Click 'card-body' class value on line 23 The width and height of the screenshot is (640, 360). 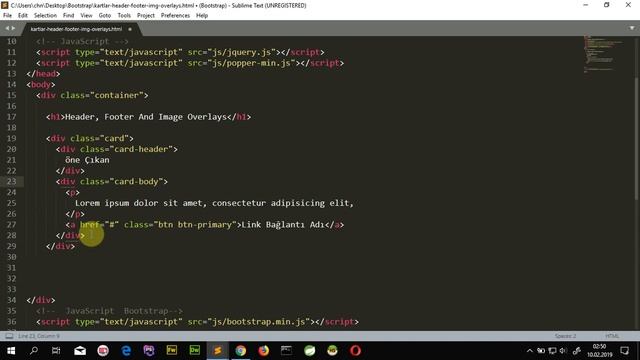pos(136,182)
